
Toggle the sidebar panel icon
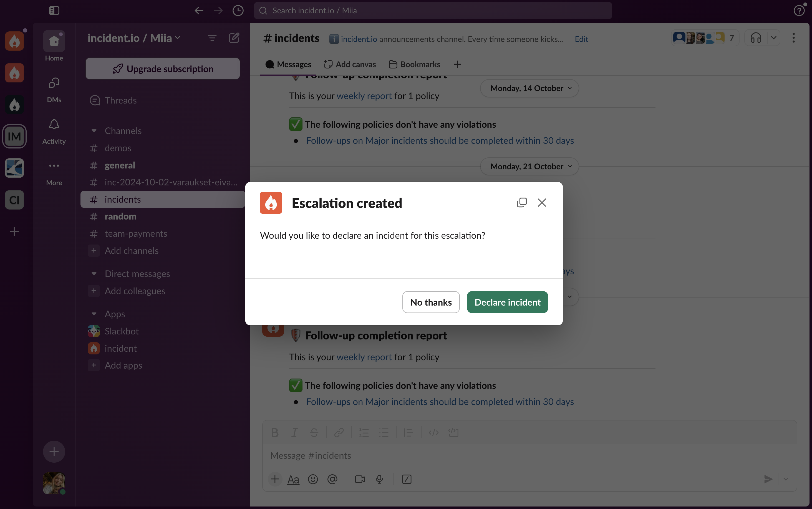pos(54,11)
